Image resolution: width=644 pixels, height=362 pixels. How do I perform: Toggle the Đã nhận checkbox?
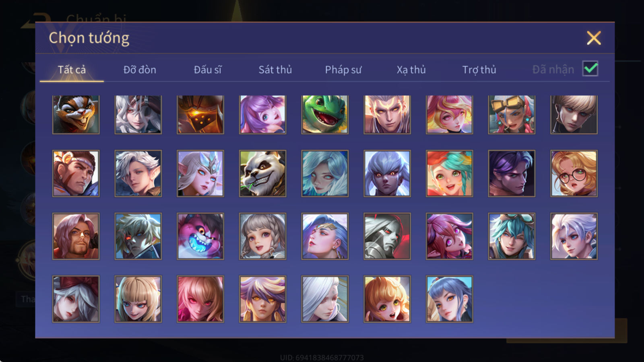pos(590,69)
